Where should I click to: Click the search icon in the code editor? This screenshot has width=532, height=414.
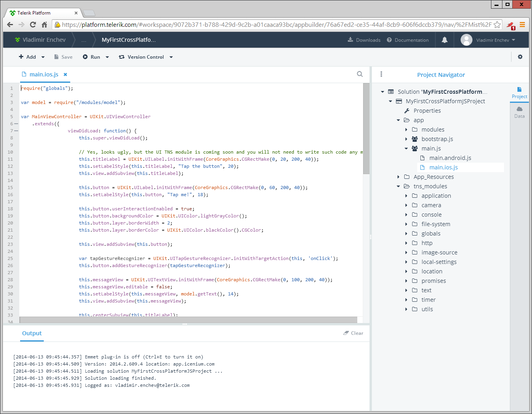[x=360, y=74]
